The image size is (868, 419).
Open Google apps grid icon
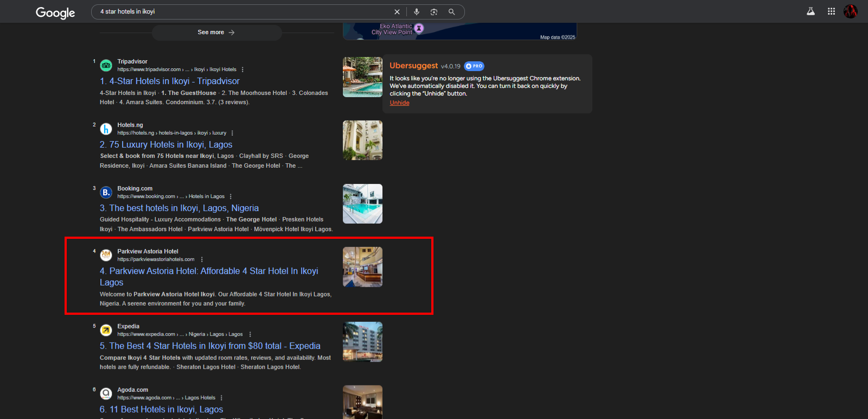pos(831,11)
